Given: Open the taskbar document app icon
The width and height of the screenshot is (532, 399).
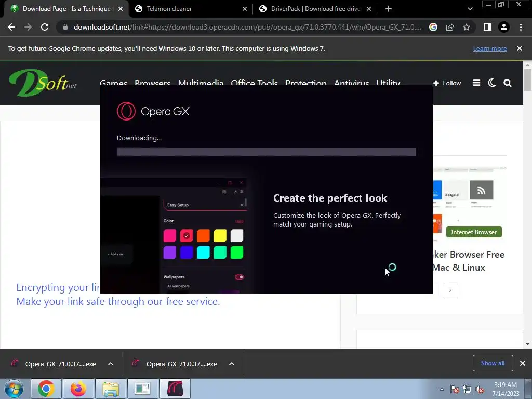Looking at the screenshot, I should coord(142,389).
